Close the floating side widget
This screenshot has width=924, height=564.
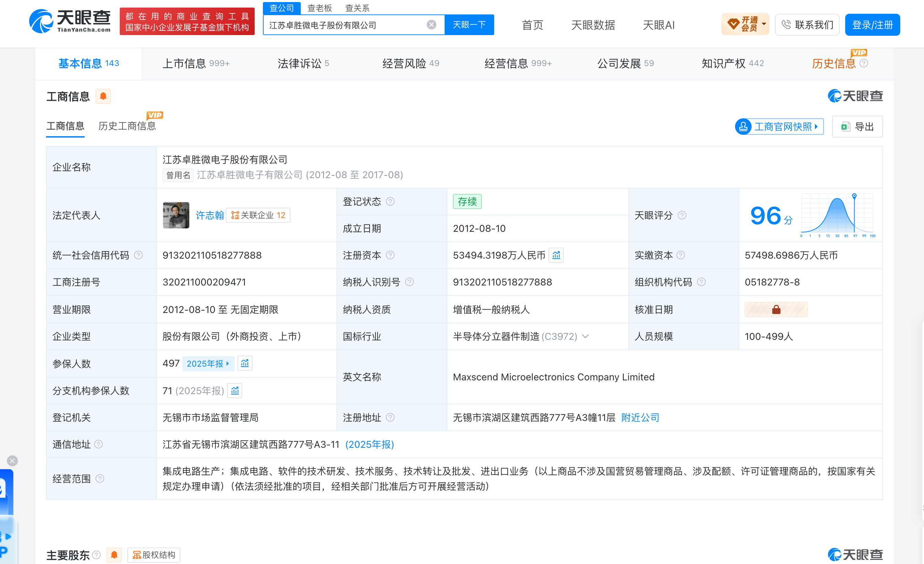coord(12,460)
